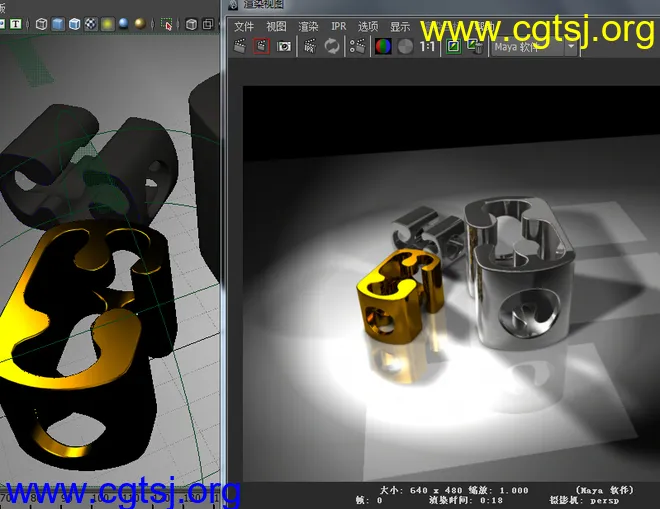
Task: Click the X-ray cube icon in viewport
Action: (192, 24)
